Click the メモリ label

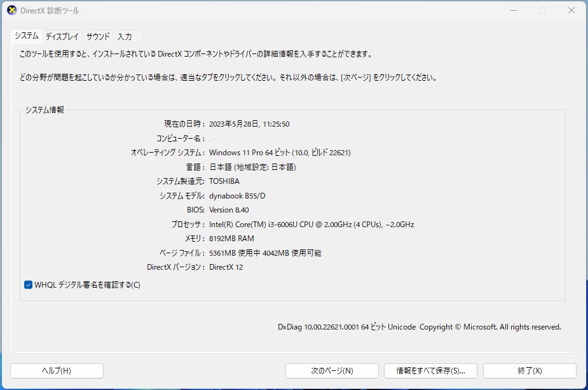click(x=195, y=239)
